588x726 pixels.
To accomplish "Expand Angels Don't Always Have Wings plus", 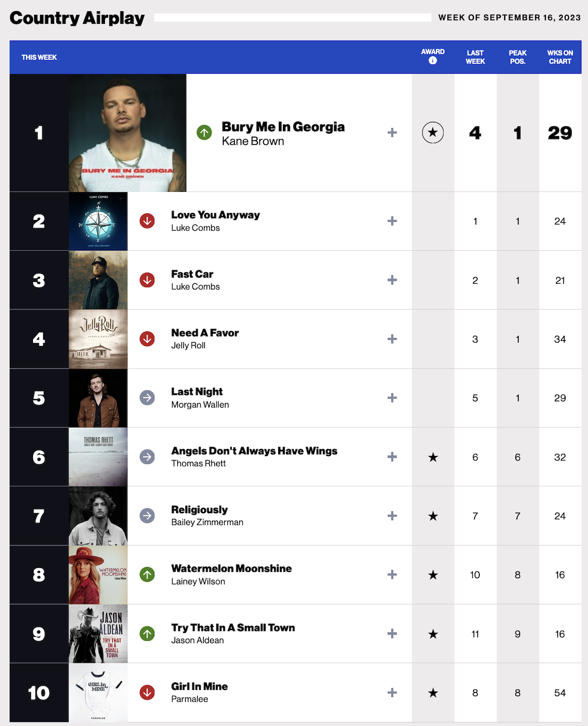I will [392, 457].
